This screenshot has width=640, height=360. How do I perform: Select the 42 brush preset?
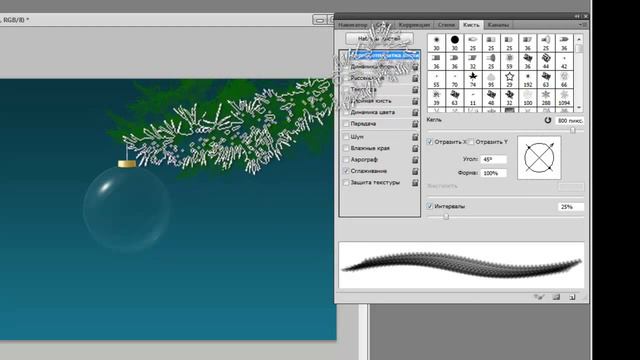[564, 61]
